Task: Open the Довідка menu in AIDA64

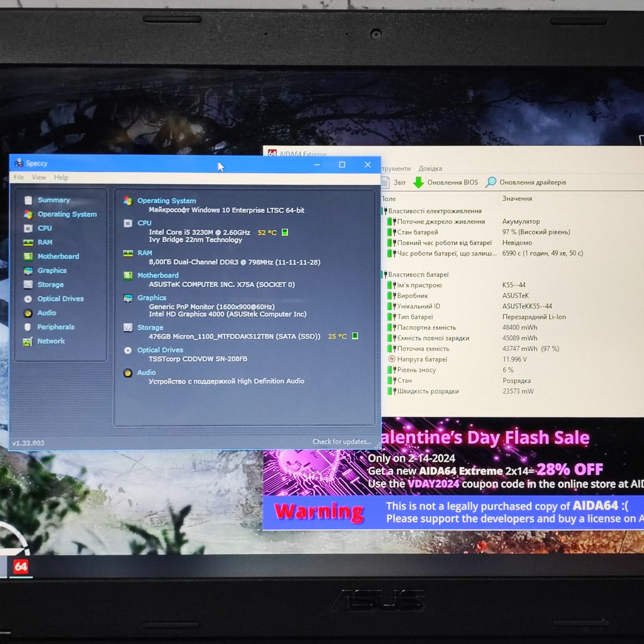Action: [x=430, y=169]
